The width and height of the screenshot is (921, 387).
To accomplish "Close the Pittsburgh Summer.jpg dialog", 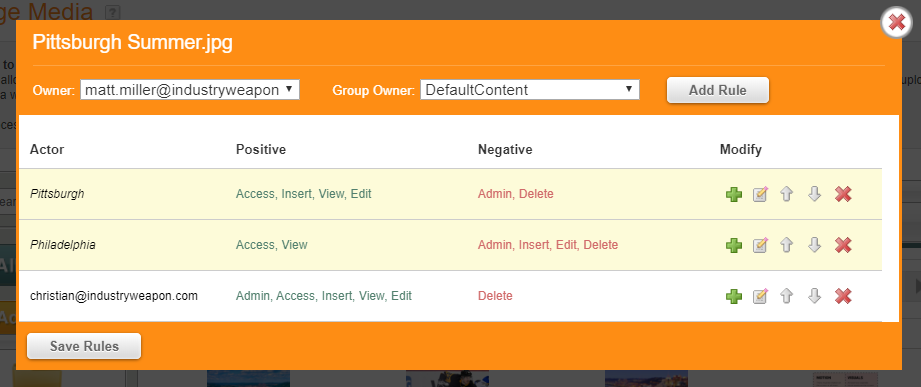I will (897, 23).
